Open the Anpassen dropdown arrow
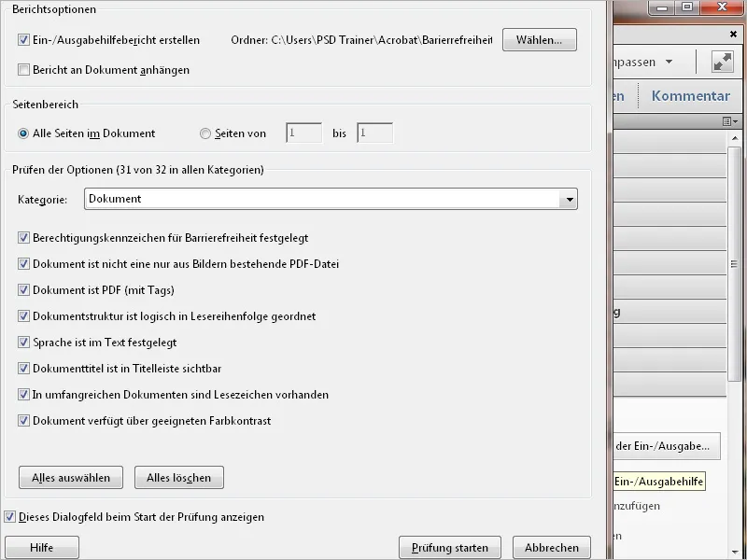This screenshot has width=747, height=560. tap(669, 62)
